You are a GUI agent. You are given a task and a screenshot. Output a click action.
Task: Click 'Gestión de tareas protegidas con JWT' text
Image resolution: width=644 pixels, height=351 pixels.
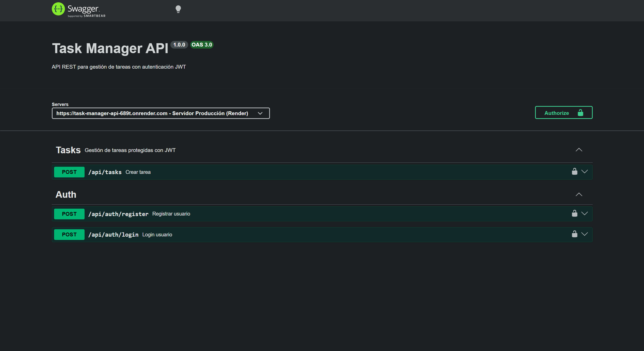(x=130, y=150)
